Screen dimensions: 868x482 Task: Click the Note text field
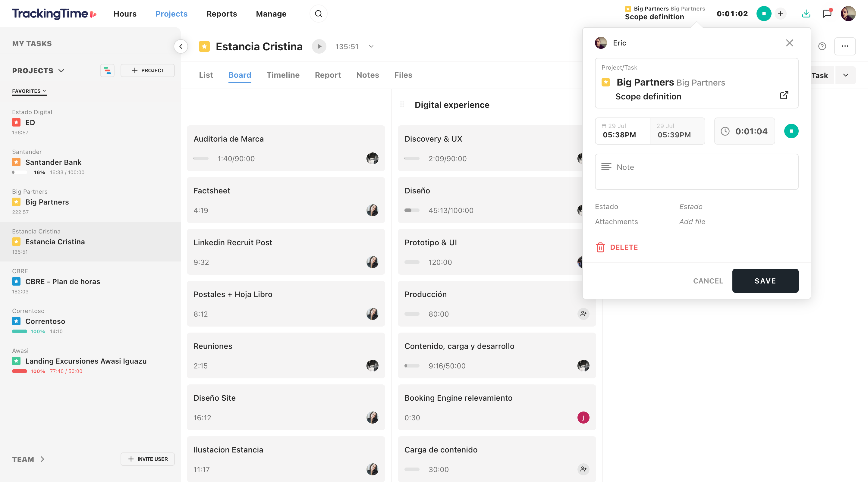click(696, 172)
